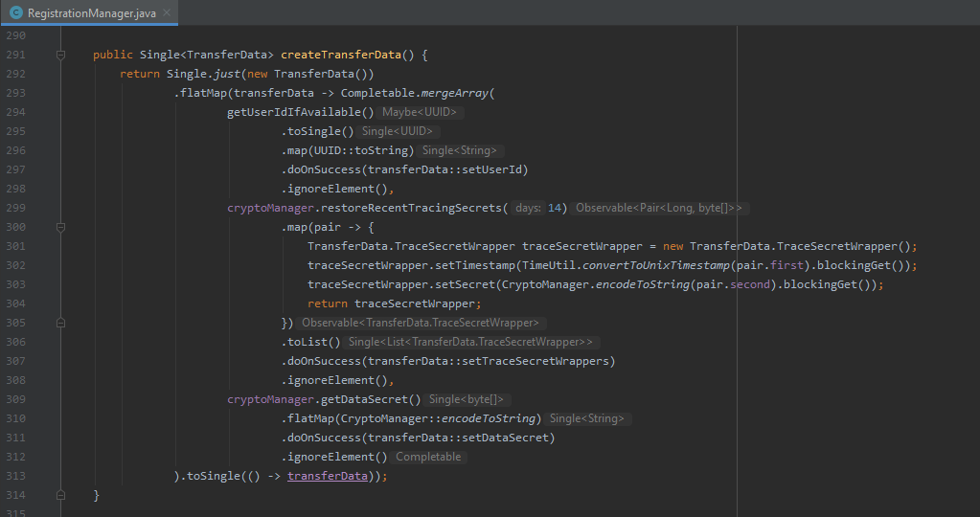Collapse createTransferData method at line 291

click(60, 55)
